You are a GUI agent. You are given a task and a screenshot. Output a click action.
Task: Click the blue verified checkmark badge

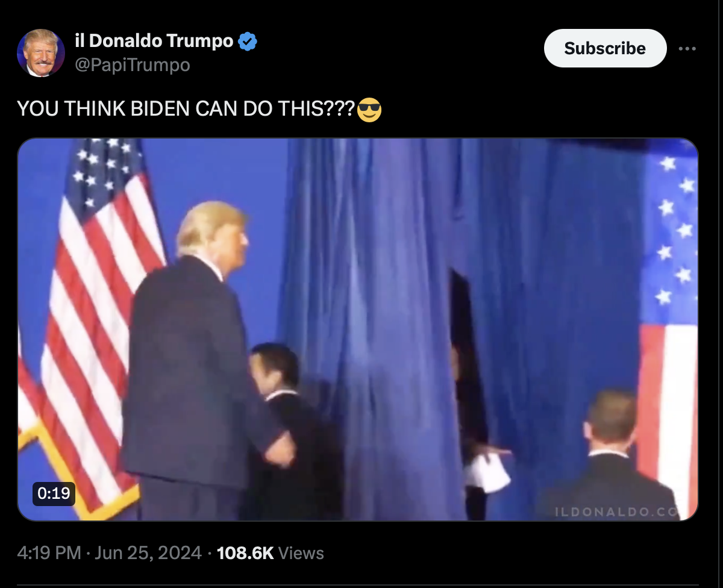click(x=248, y=42)
